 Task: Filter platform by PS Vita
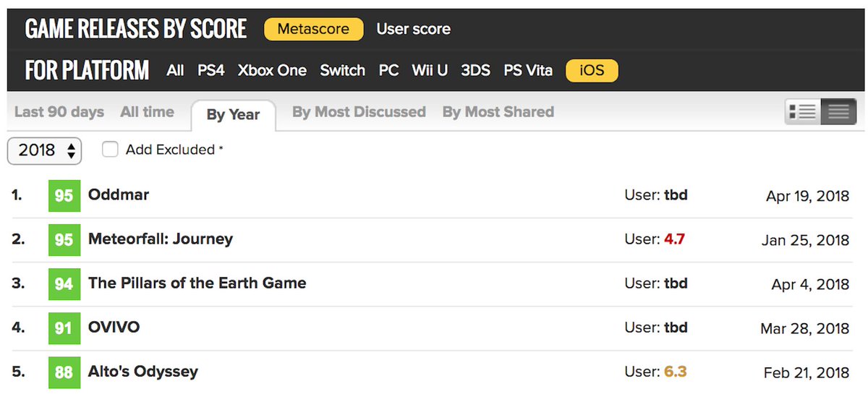coord(528,70)
